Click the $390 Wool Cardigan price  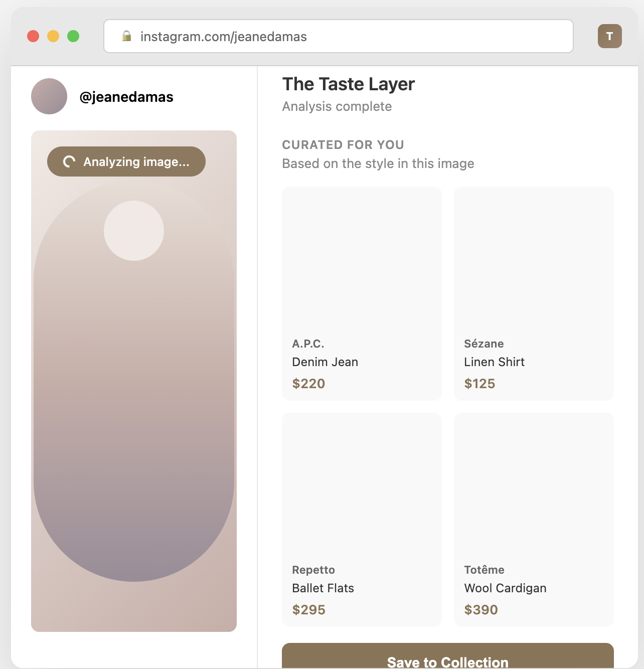point(481,610)
